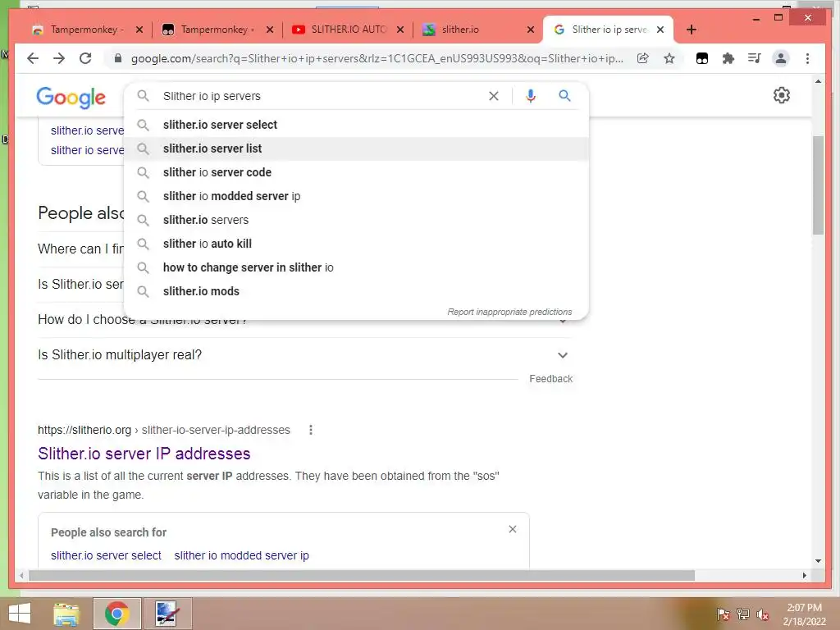View site info padlock icon
The height and width of the screenshot is (630, 840).
(x=118, y=58)
